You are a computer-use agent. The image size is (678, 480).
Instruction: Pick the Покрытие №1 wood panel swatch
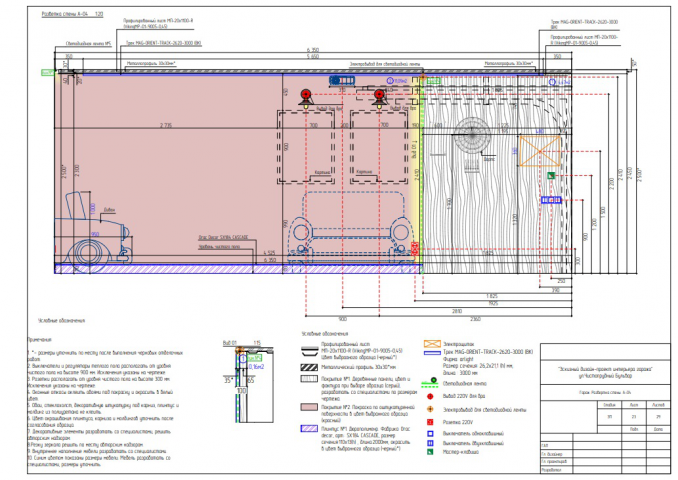[x=309, y=378]
